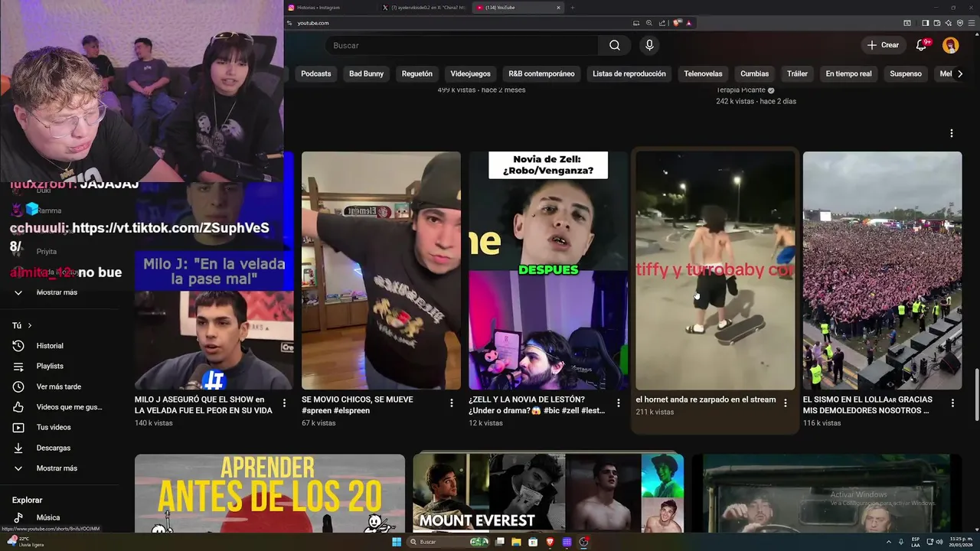Open the Brave Rewards triangle icon

(689, 23)
